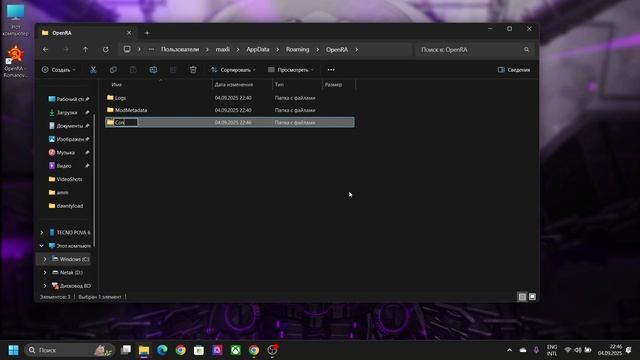The width and height of the screenshot is (640, 360).
Task: Open Рабочий стол in sidebar
Action: [x=69, y=99]
